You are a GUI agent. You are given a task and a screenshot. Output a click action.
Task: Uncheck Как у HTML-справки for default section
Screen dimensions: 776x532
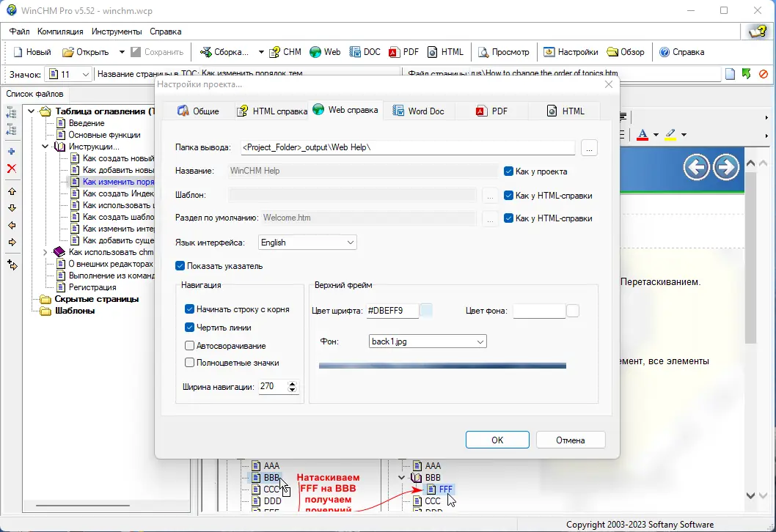[508, 218]
